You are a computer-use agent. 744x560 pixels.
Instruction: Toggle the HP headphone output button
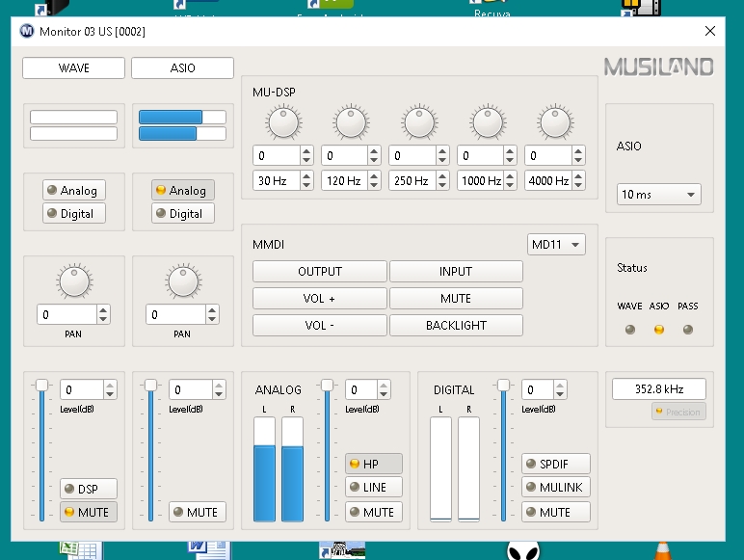[374, 464]
